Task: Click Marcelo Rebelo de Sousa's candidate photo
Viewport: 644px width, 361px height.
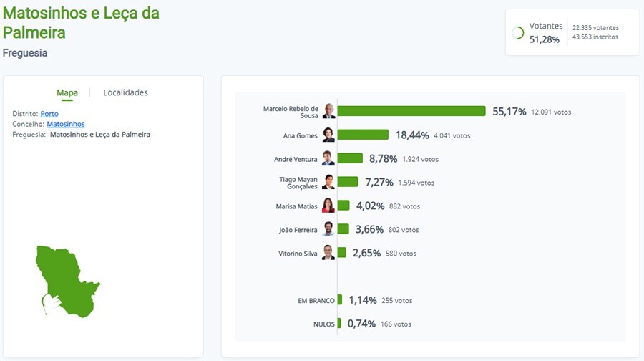Action: pyautogui.click(x=328, y=111)
